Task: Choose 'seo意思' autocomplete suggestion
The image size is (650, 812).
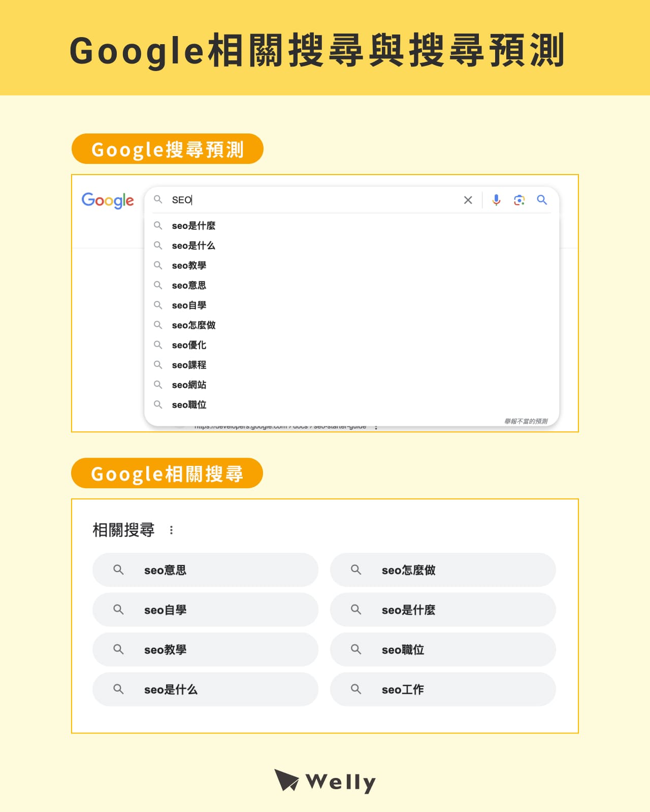Action: [x=351, y=285]
